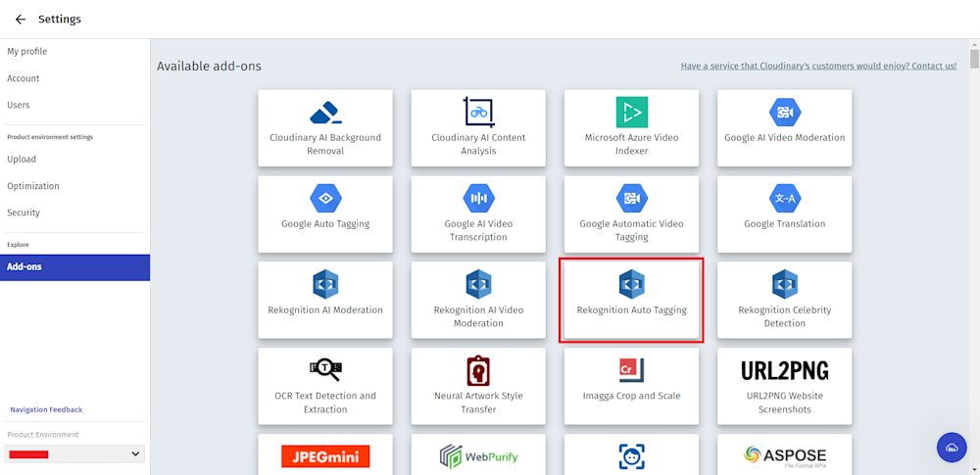Click the Cloudinary AI Background Removal eraser icon
This screenshot has height=475, width=980.
coord(325,113)
